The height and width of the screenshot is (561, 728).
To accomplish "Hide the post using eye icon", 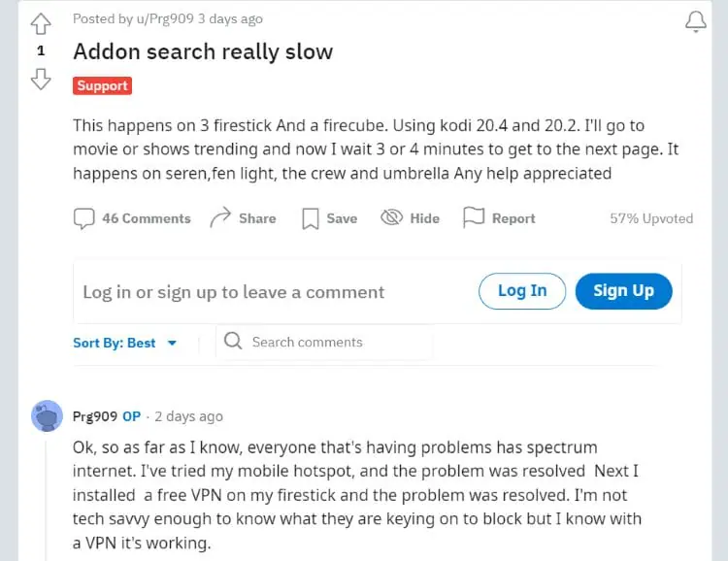I will [392, 217].
